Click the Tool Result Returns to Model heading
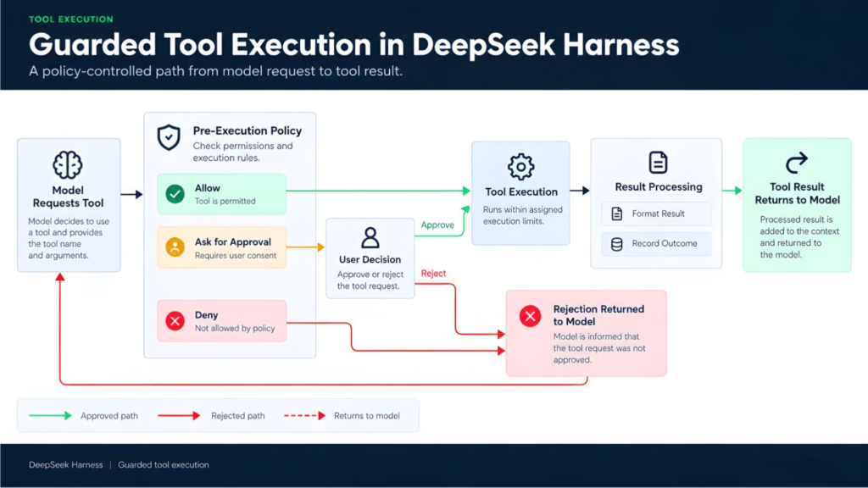The height and width of the screenshot is (488, 868). point(797,194)
